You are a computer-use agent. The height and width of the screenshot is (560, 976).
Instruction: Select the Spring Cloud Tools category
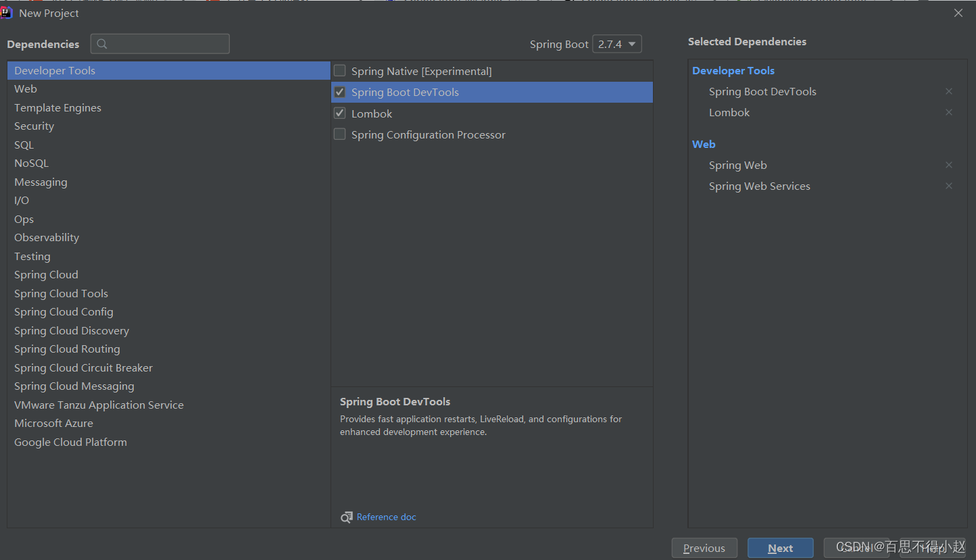click(x=168, y=293)
